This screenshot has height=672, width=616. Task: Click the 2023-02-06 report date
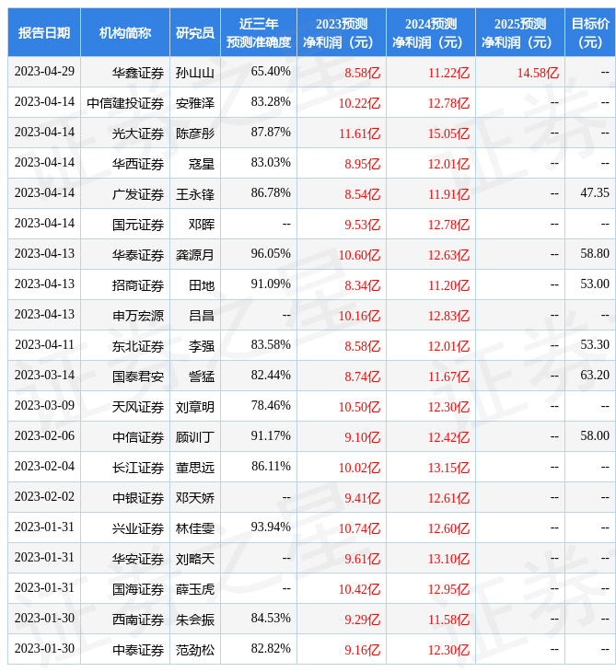point(44,436)
